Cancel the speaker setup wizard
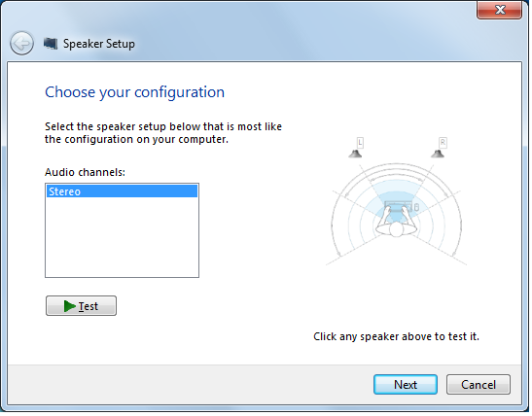 [479, 385]
